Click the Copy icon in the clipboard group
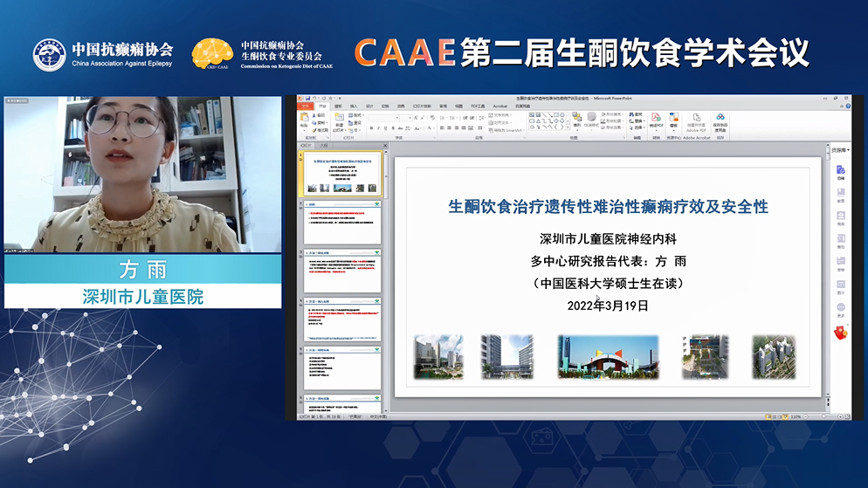 point(313,122)
